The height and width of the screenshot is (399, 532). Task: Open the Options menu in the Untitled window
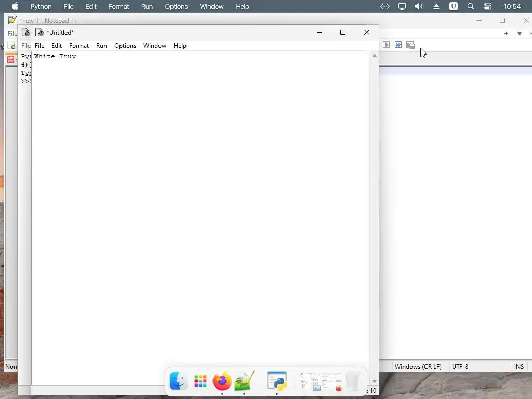pos(125,46)
